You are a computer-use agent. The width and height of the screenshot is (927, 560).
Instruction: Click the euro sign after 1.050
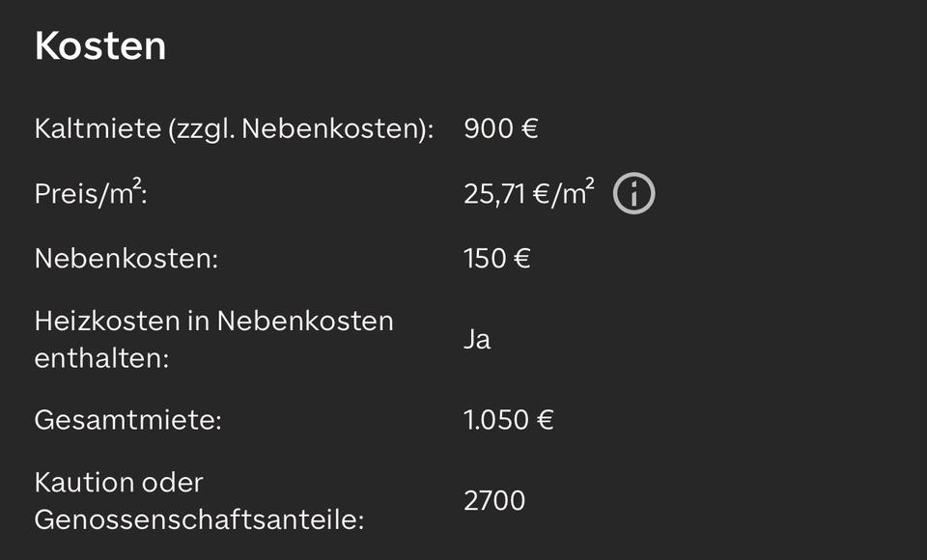click(545, 420)
